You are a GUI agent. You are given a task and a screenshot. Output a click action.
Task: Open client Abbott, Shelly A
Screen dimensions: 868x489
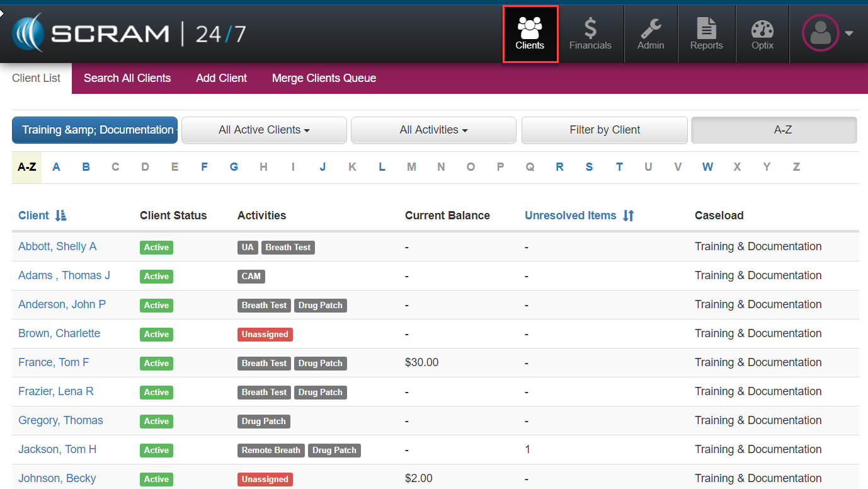tap(57, 246)
